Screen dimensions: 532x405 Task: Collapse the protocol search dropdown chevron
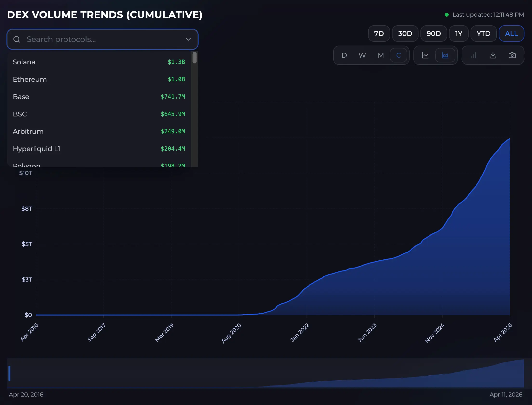[188, 39]
